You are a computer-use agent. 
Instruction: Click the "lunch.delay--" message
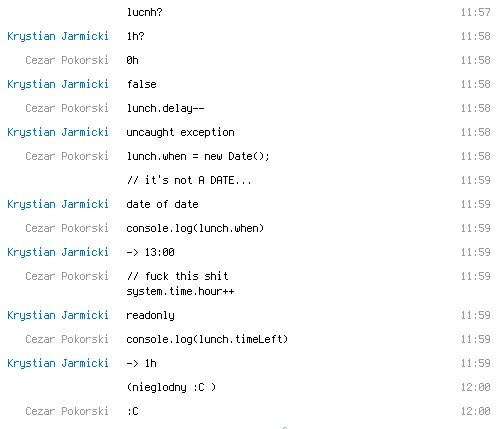(x=165, y=108)
